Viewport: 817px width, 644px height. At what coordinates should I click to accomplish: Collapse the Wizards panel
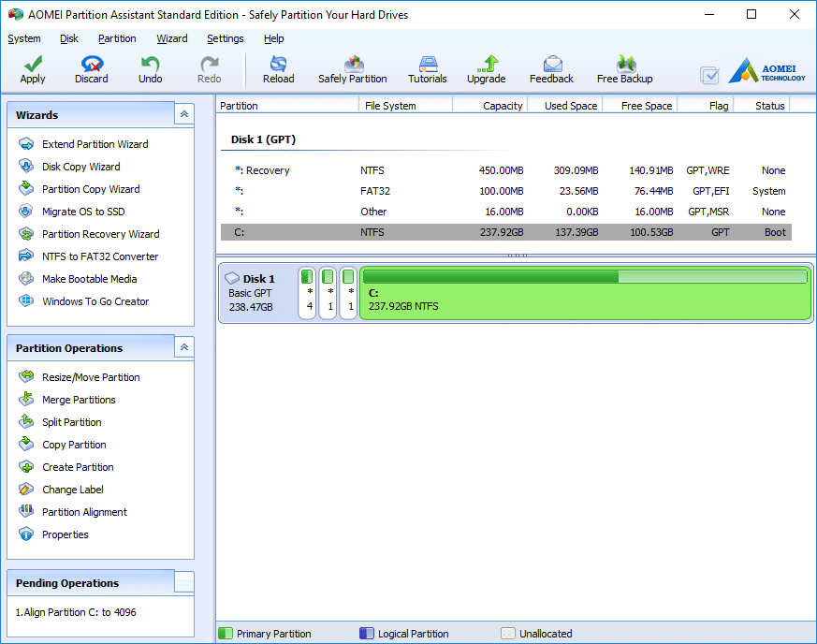[x=184, y=114]
